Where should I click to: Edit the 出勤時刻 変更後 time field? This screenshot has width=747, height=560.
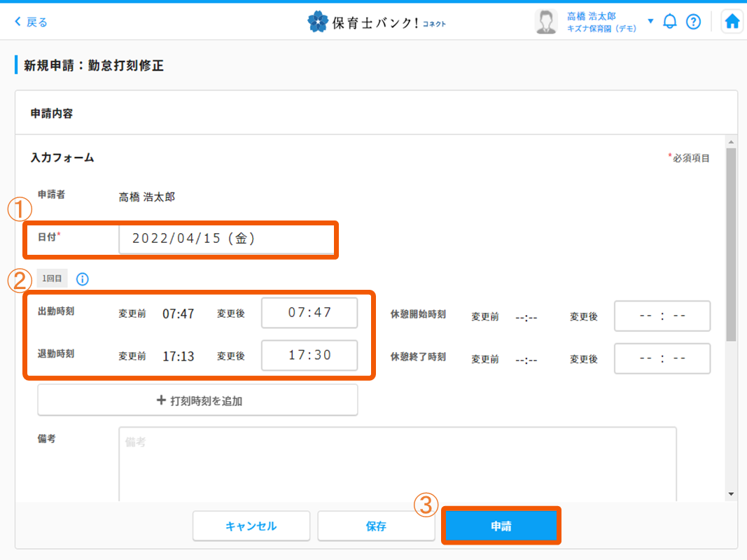point(309,313)
